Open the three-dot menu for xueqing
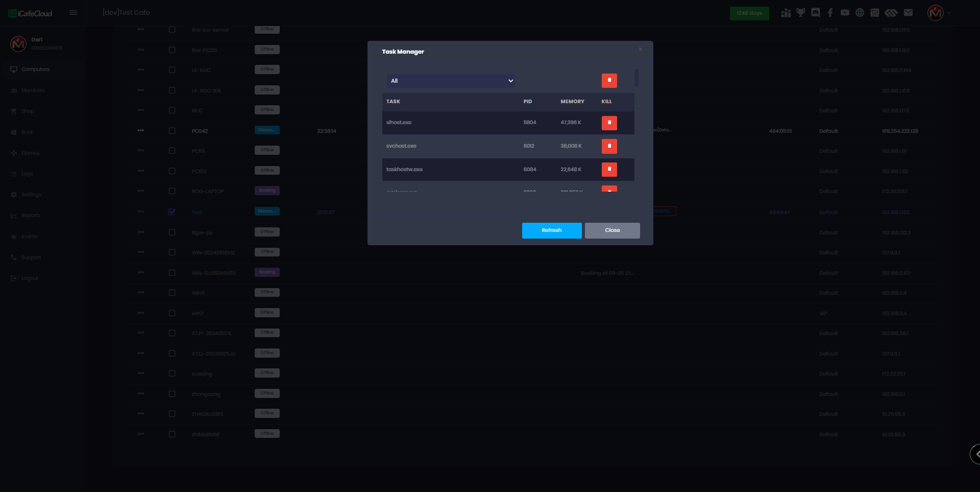The height and width of the screenshot is (492, 980). 141,373
